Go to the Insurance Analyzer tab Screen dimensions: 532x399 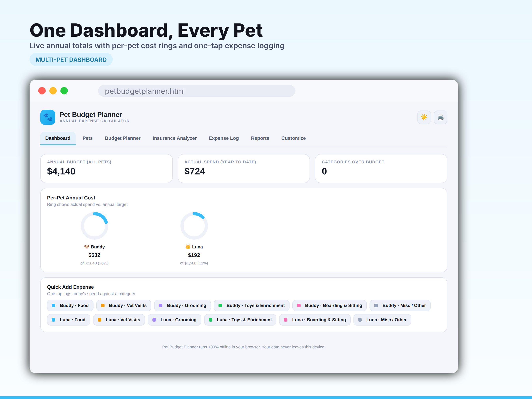click(x=175, y=138)
